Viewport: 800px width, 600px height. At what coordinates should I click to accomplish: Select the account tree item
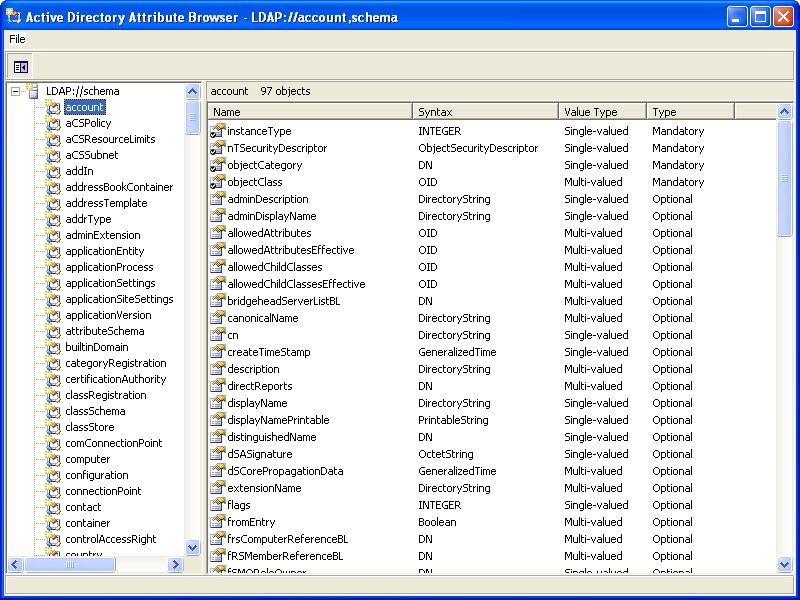tap(84, 107)
